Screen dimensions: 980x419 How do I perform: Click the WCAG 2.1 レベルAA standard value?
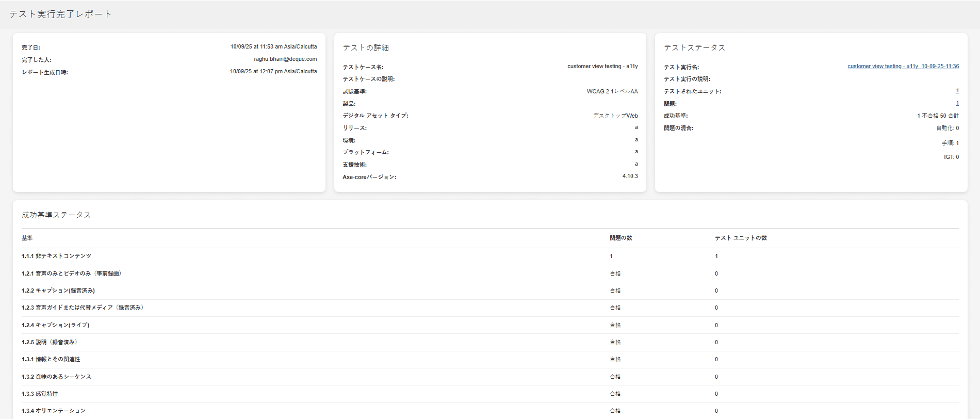[x=612, y=91]
